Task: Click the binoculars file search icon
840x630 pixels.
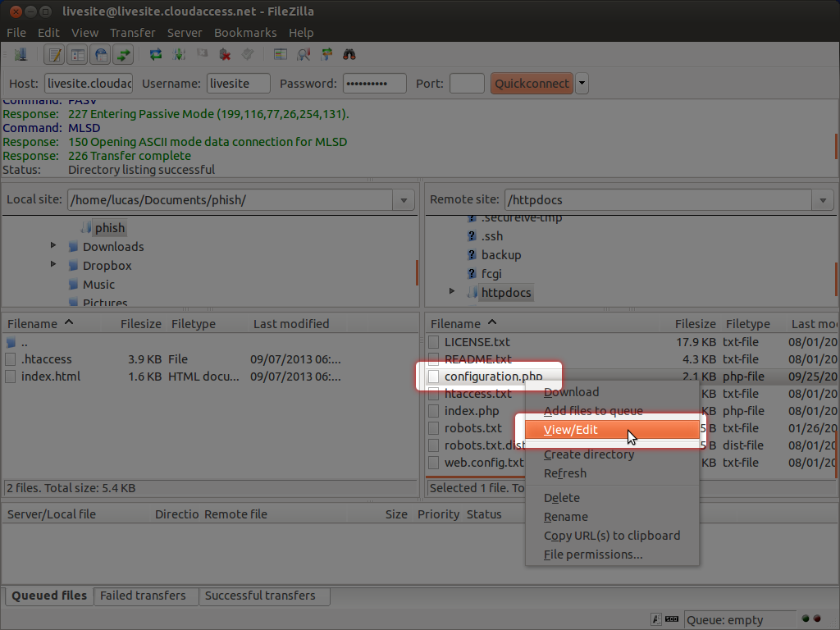Action: tap(349, 55)
